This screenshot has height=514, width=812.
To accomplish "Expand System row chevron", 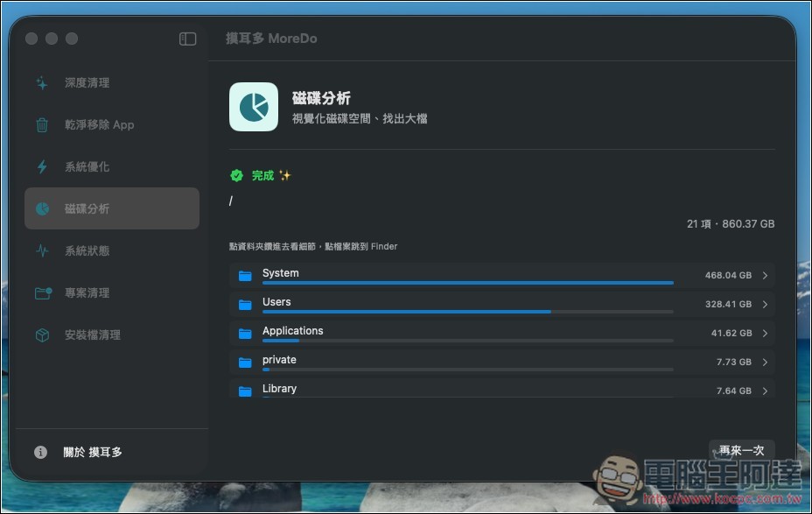I will pos(765,276).
